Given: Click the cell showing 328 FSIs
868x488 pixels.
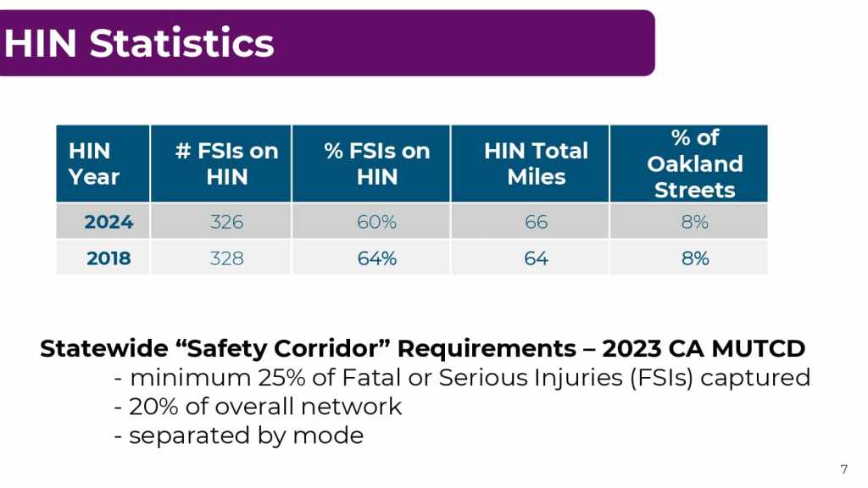Looking at the screenshot, I should tap(226, 258).
